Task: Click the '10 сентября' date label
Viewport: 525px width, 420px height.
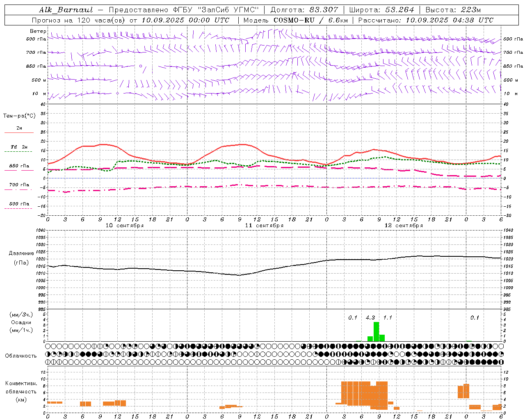Action: pyautogui.click(x=125, y=226)
